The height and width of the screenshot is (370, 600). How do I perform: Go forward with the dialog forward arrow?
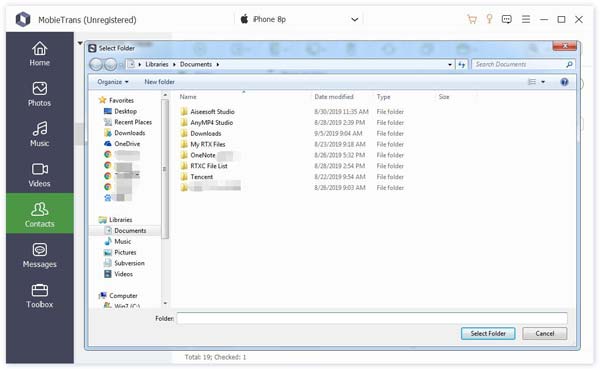tap(110, 64)
